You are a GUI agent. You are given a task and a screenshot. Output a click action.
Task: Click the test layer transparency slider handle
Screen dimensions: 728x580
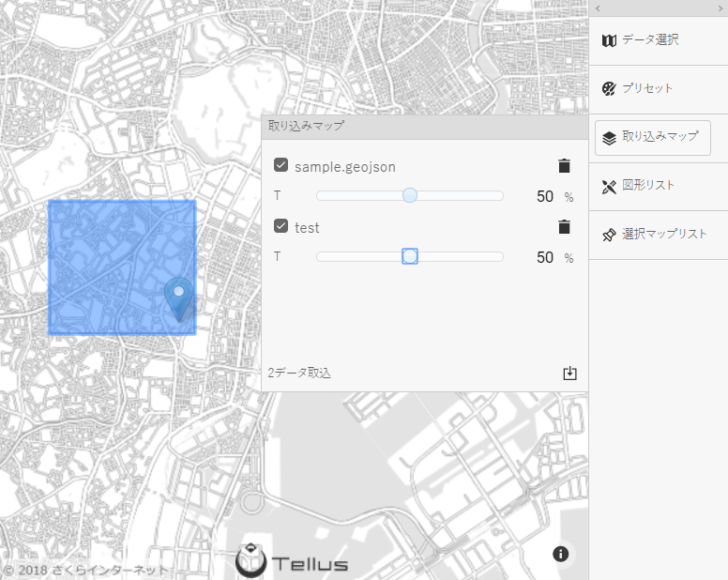point(409,256)
